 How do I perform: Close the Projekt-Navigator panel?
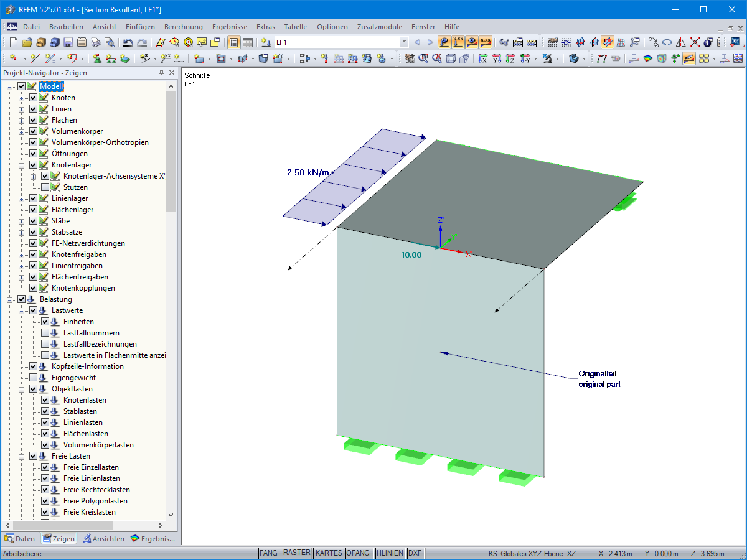pos(172,73)
